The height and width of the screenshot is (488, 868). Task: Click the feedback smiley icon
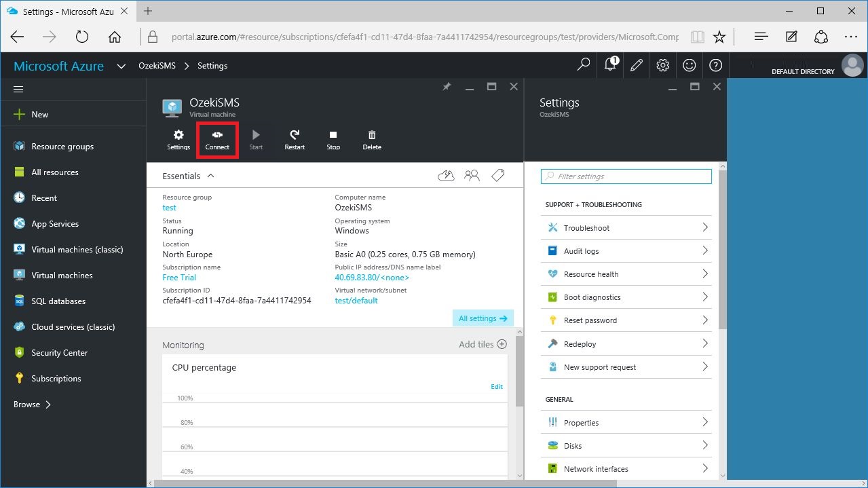[690, 65]
